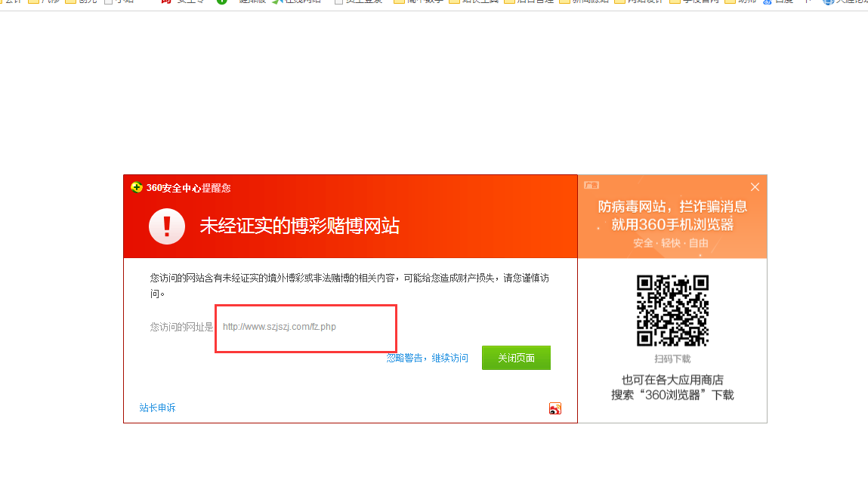Click the Baidu logo beside 百度 bookmark
Screen dimensions: 868x477
[x=768, y=2]
